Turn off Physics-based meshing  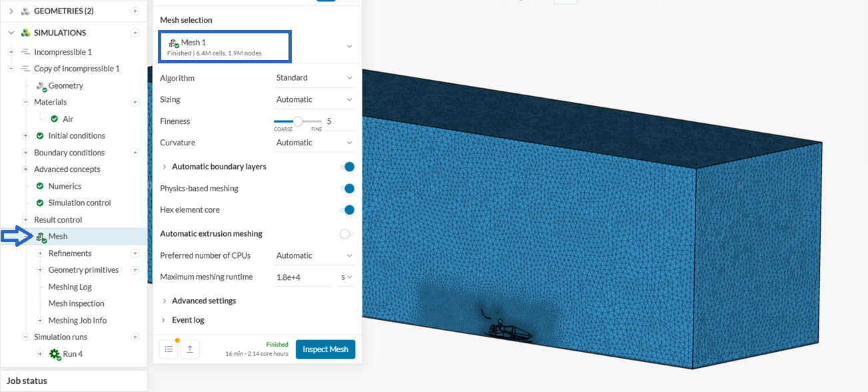click(346, 189)
